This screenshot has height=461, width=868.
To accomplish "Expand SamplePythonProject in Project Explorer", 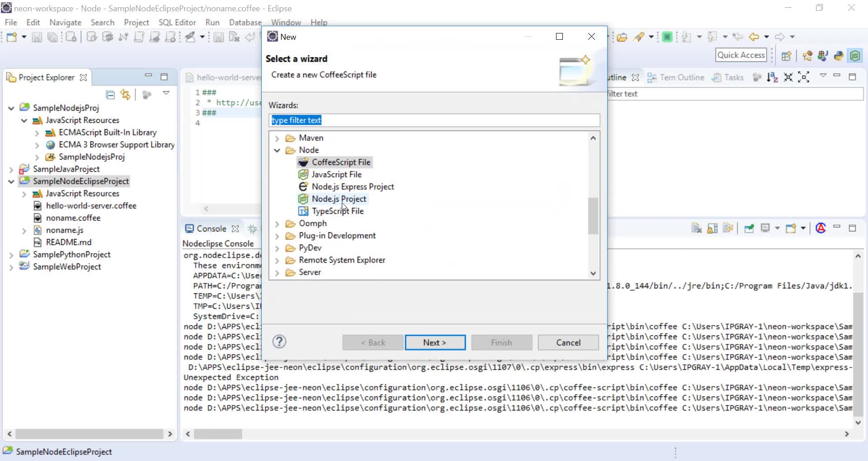I will click(x=11, y=254).
